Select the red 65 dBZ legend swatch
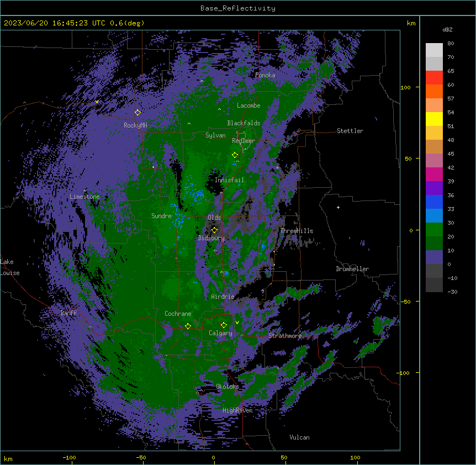Screen dimensions: 476x465 (x=434, y=77)
